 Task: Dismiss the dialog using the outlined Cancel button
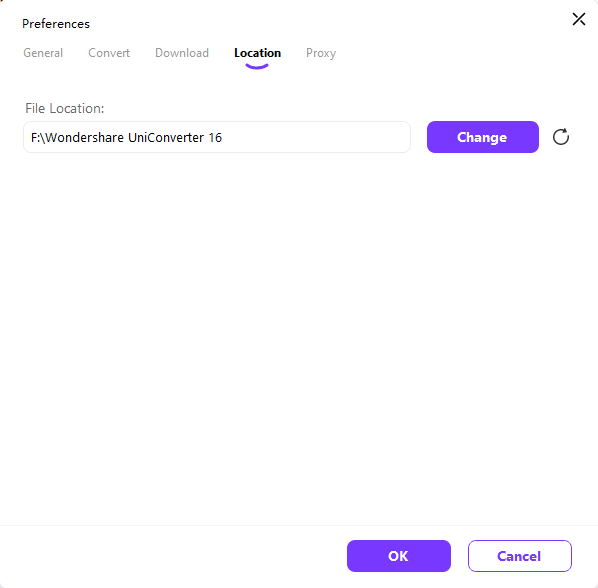[x=519, y=556]
